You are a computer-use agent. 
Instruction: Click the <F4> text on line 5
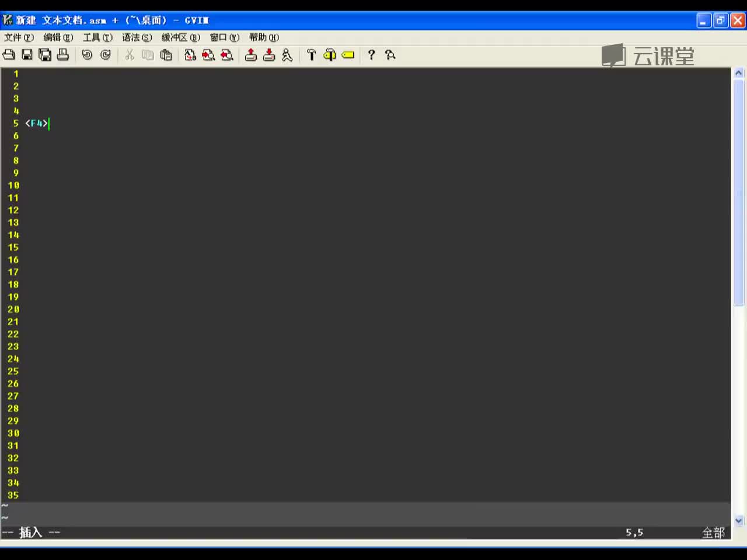pos(36,123)
